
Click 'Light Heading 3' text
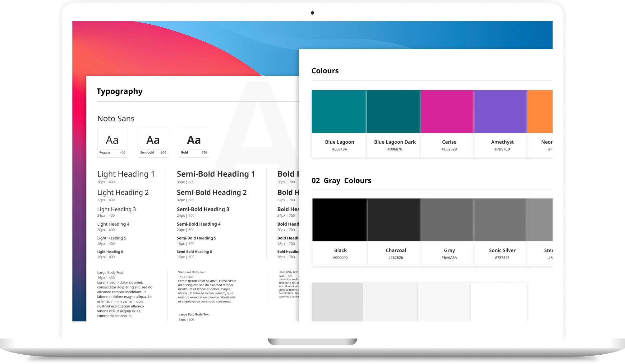(x=117, y=209)
